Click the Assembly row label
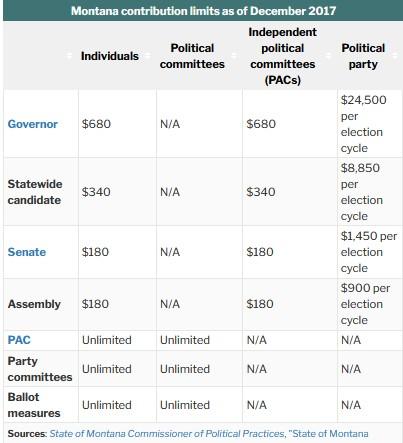The width and height of the screenshot is (403, 443). (34, 304)
